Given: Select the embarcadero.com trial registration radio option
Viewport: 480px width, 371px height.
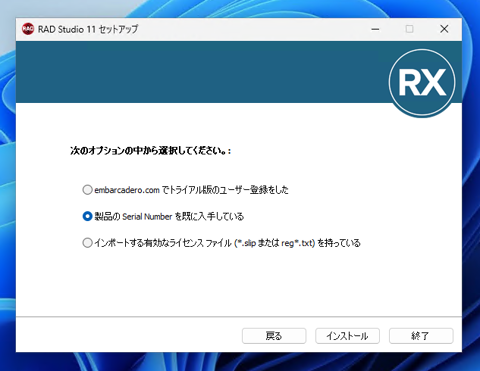Looking at the screenshot, I should coord(87,190).
